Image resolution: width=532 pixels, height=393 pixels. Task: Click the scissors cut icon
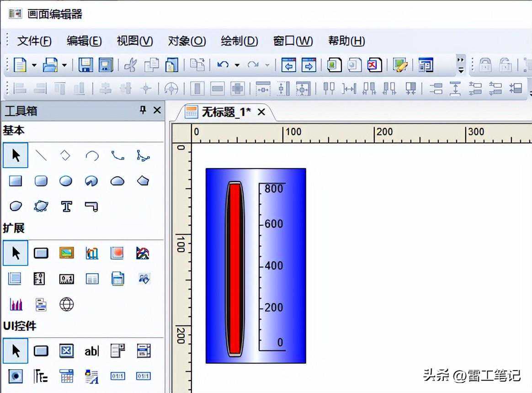click(x=131, y=65)
